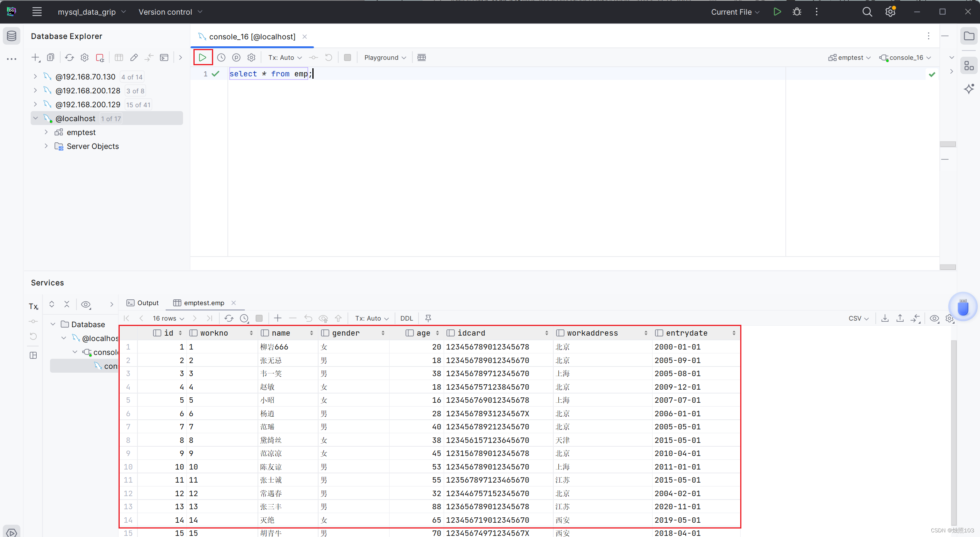Screen dimensions: 980x537
Task: Click the In-Editor Results icon
Action: click(422, 57)
